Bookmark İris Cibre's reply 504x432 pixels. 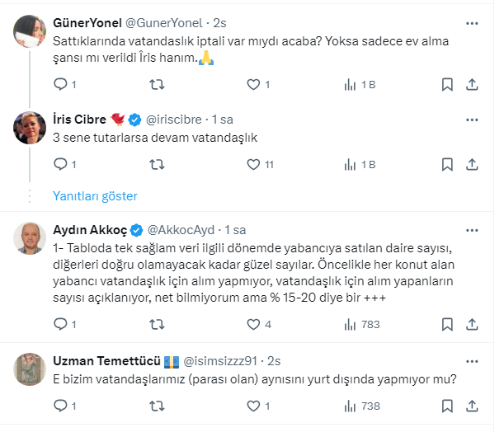point(446,165)
